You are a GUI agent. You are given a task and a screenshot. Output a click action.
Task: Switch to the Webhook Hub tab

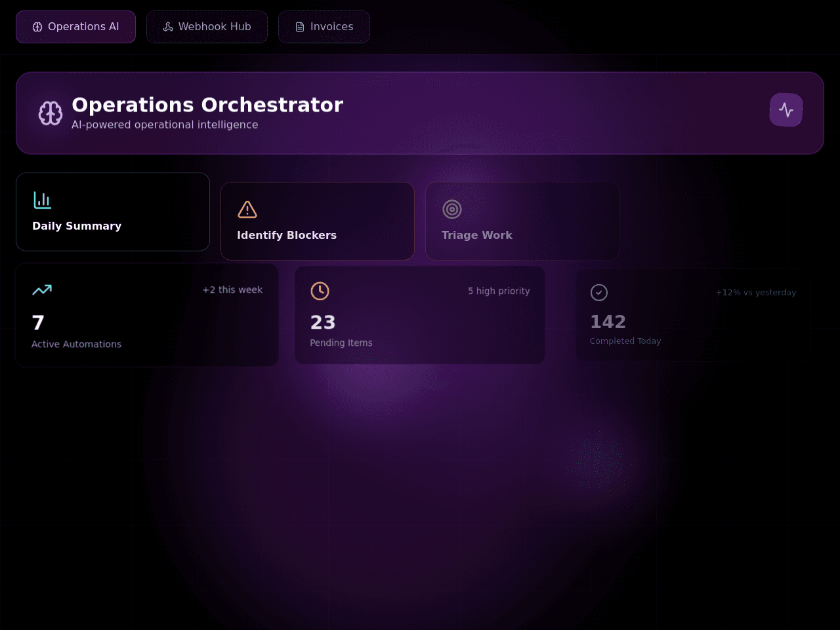tap(207, 27)
